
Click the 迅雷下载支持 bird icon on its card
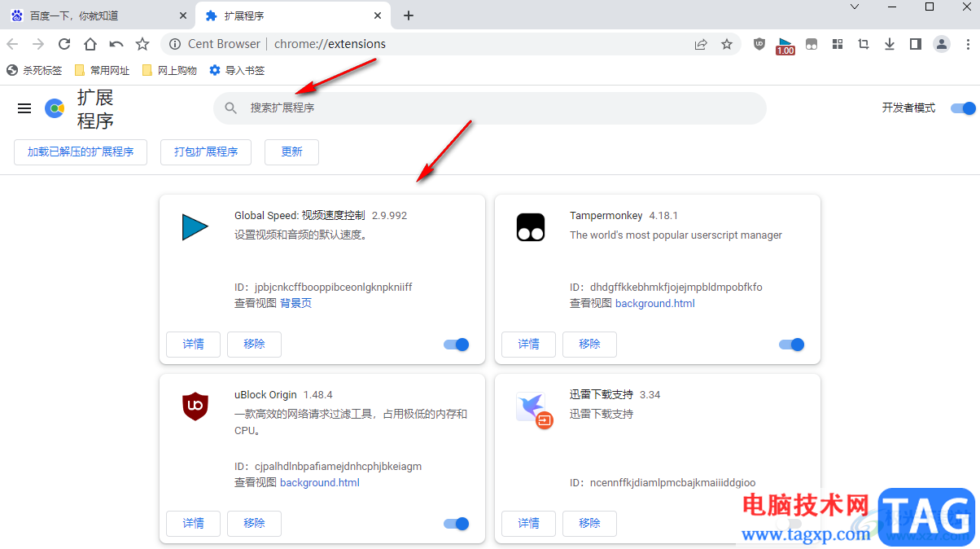[534, 410]
